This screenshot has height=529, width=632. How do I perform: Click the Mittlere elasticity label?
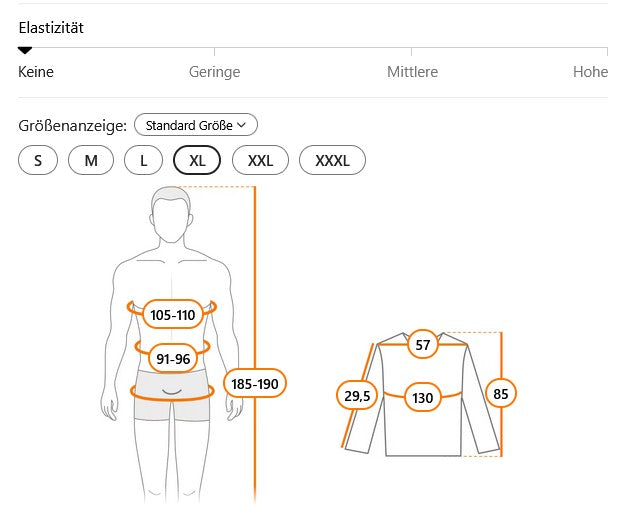point(412,72)
